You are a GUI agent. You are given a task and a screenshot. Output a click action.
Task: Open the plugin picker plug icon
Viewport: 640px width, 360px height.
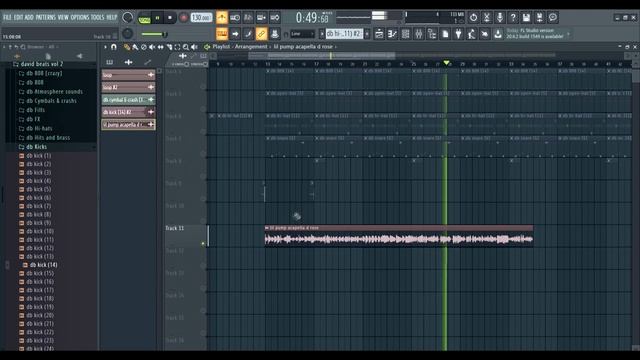pyautogui.click(x=458, y=33)
